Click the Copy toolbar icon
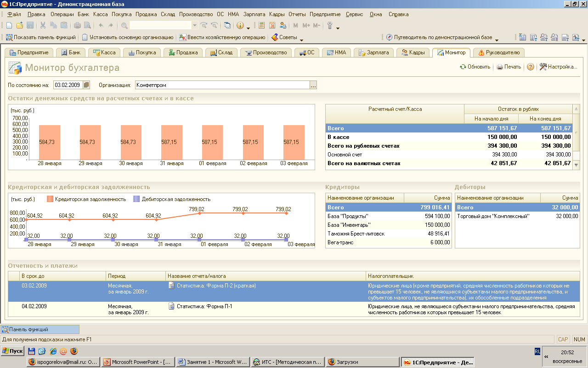The height and width of the screenshot is (368, 588). coord(53,25)
